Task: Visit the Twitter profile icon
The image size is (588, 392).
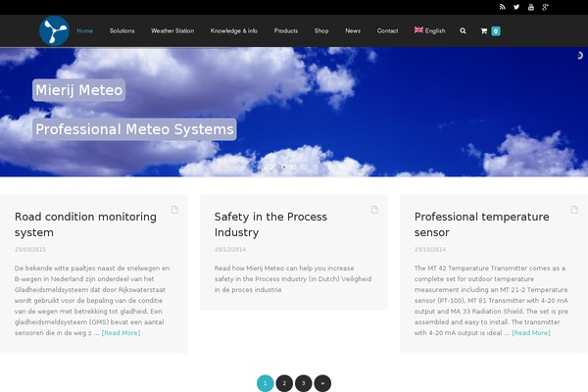Action: [516, 7]
